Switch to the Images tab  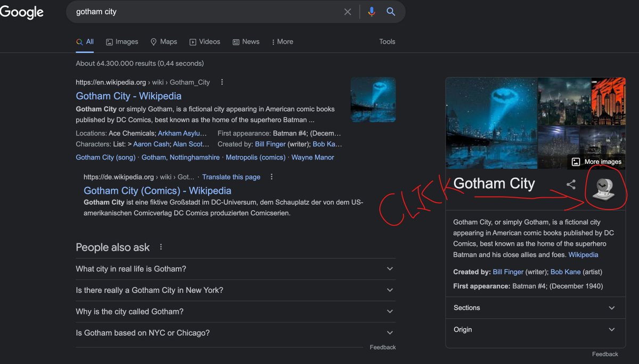tap(122, 42)
